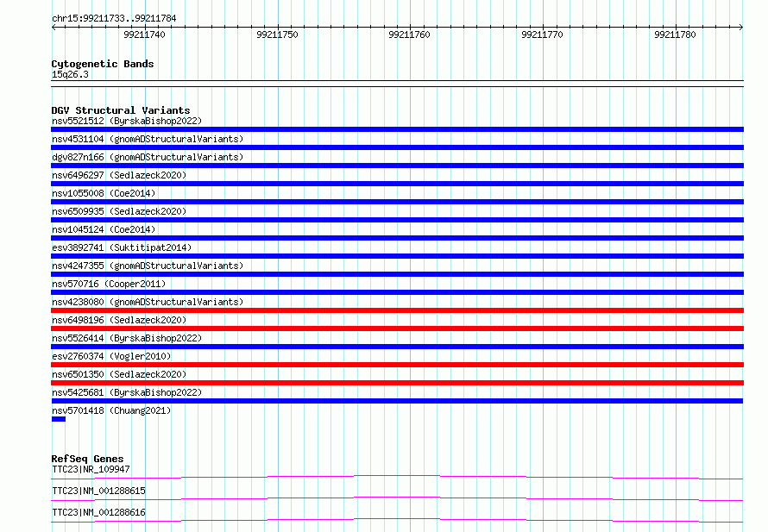Select nsv570716 (Cooper2011) label
The image size is (768, 532).
pyautogui.click(x=109, y=284)
